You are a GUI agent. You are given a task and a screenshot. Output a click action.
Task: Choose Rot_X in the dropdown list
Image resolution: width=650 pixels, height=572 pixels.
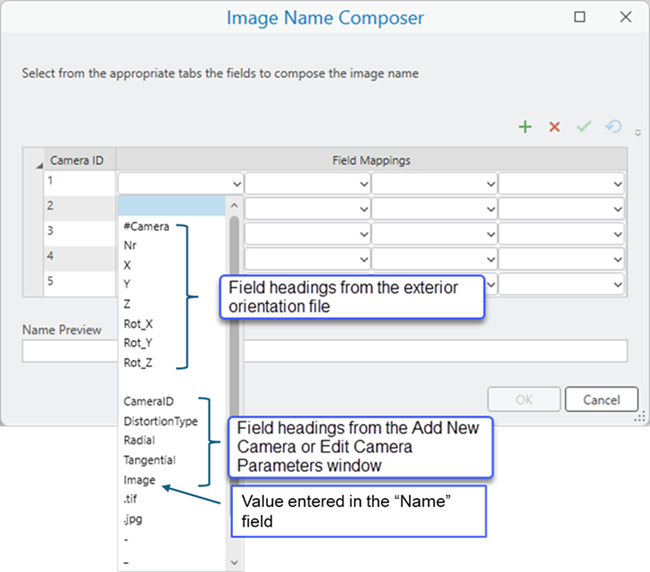[139, 323]
